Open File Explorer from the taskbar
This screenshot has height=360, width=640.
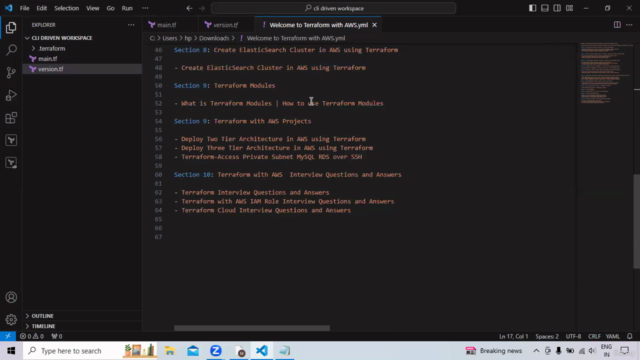pos(169,351)
